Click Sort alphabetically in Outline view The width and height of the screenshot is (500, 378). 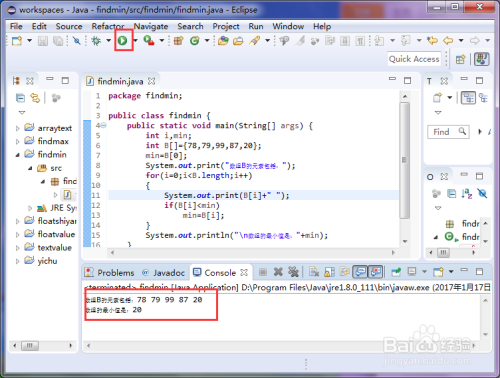(467, 194)
